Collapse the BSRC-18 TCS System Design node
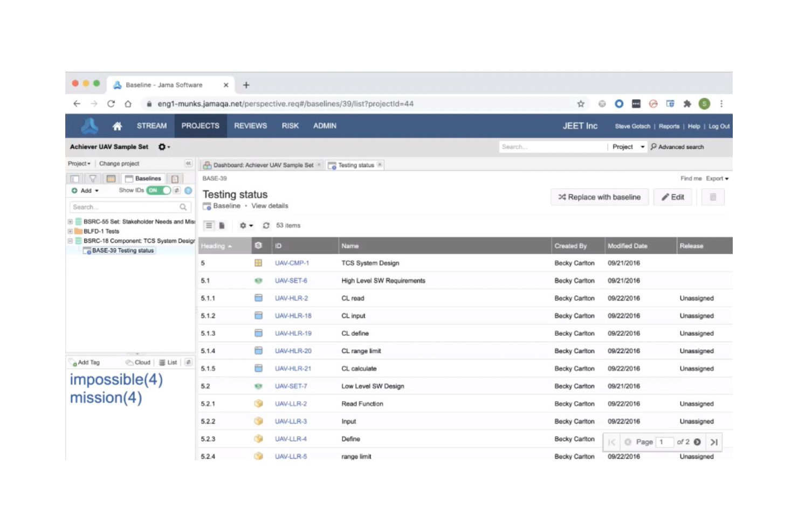The image size is (798, 532). (70, 241)
